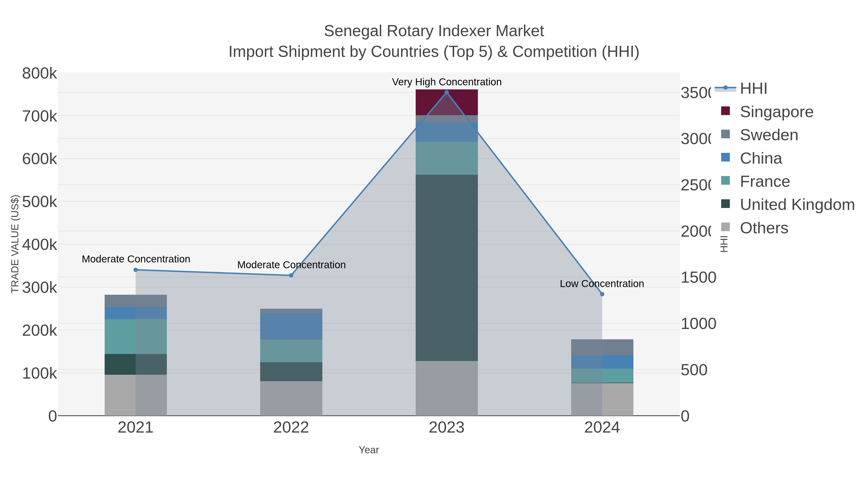Click the 2022 x-axis tick label
This screenshot has width=868, height=488.
pos(291,428)
